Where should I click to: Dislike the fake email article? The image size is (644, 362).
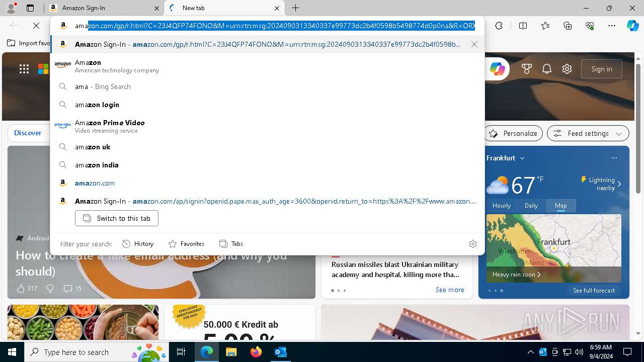coord(50,288)
